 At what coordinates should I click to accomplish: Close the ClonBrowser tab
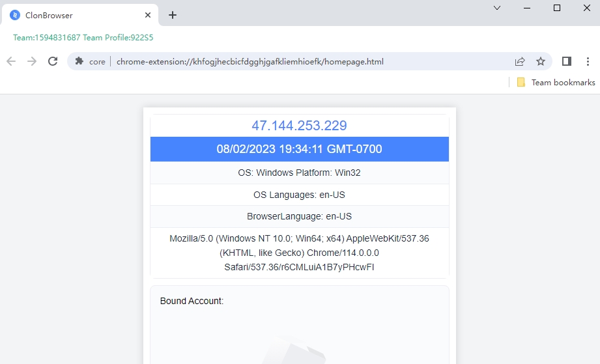coord(148,15)
